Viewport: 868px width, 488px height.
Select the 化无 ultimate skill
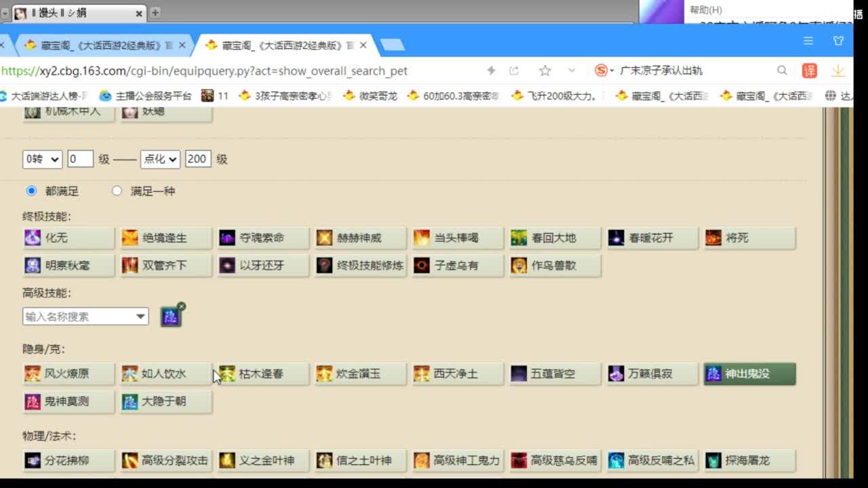68,238
